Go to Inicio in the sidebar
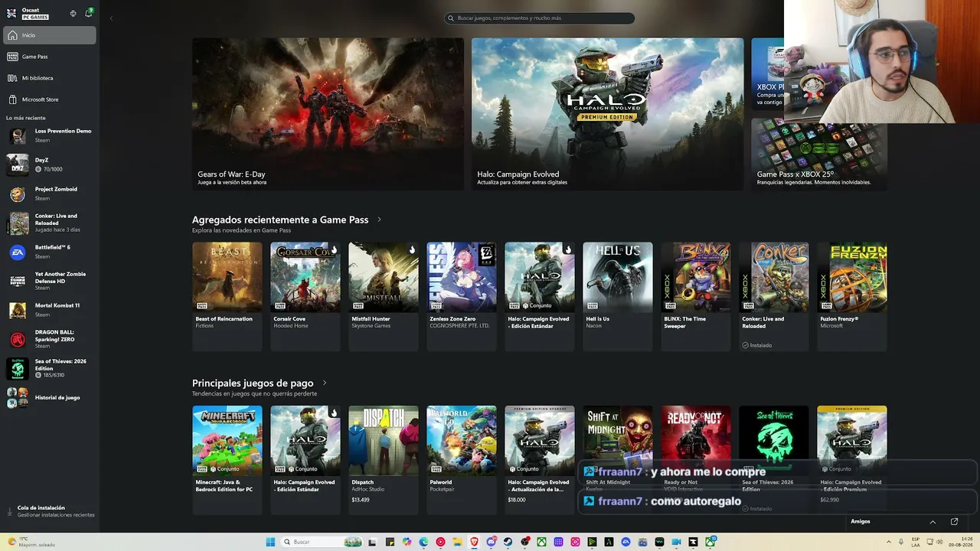980x551 pixels. [50, 35]
